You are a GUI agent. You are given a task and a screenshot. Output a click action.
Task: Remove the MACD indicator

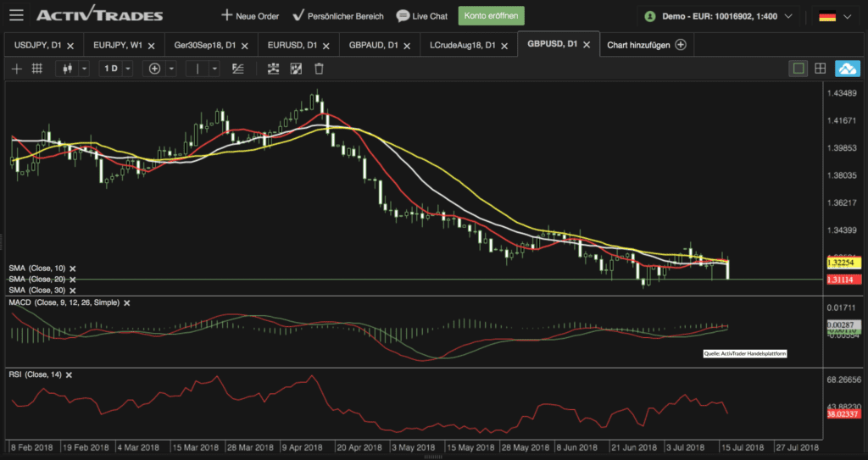coord(127,302)
